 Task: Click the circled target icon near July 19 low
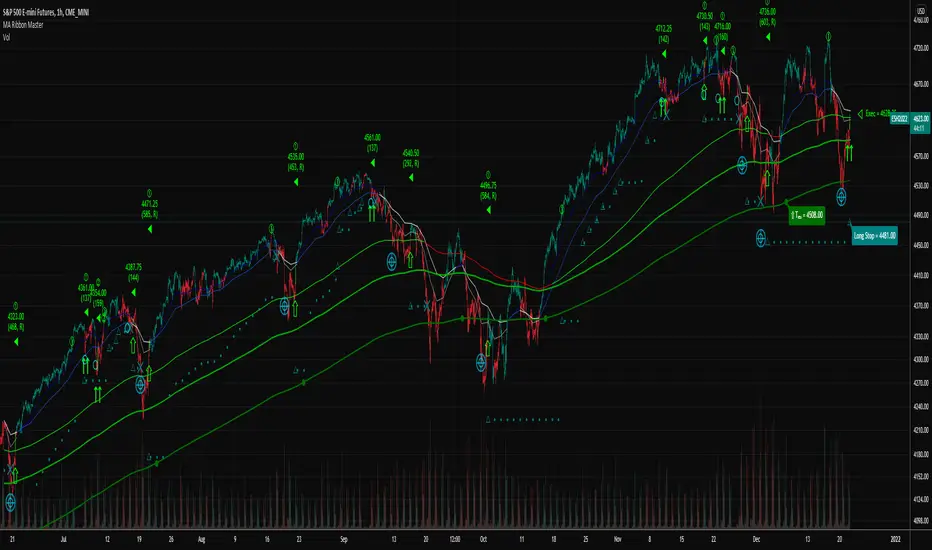tap(140, 385)
